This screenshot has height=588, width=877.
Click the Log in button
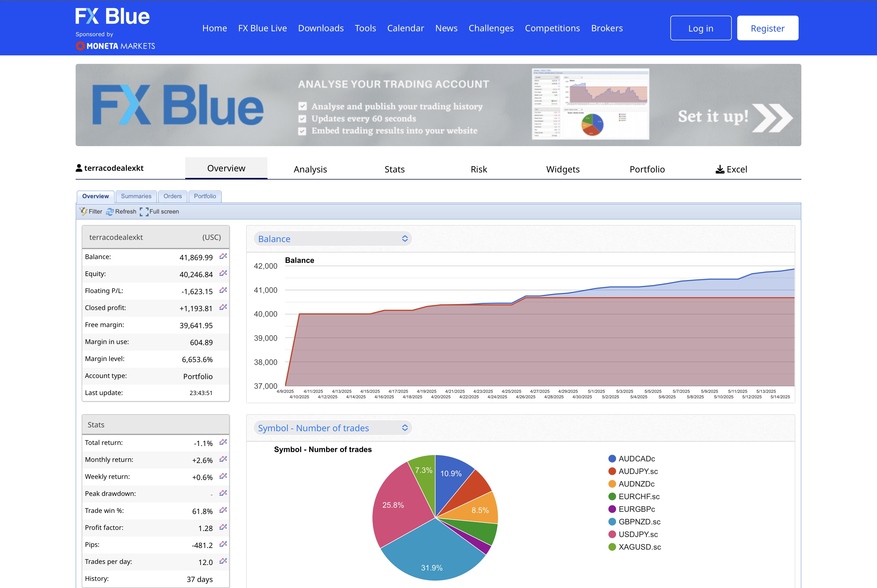701,28
